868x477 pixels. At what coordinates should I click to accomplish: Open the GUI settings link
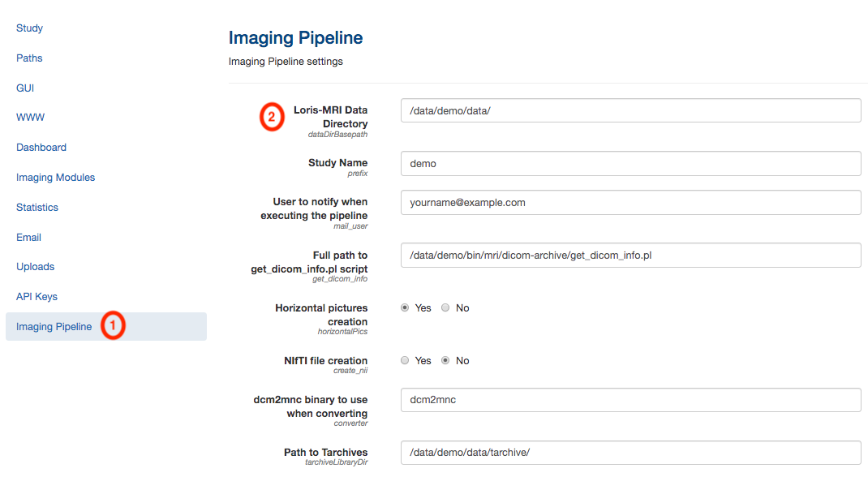25,88
